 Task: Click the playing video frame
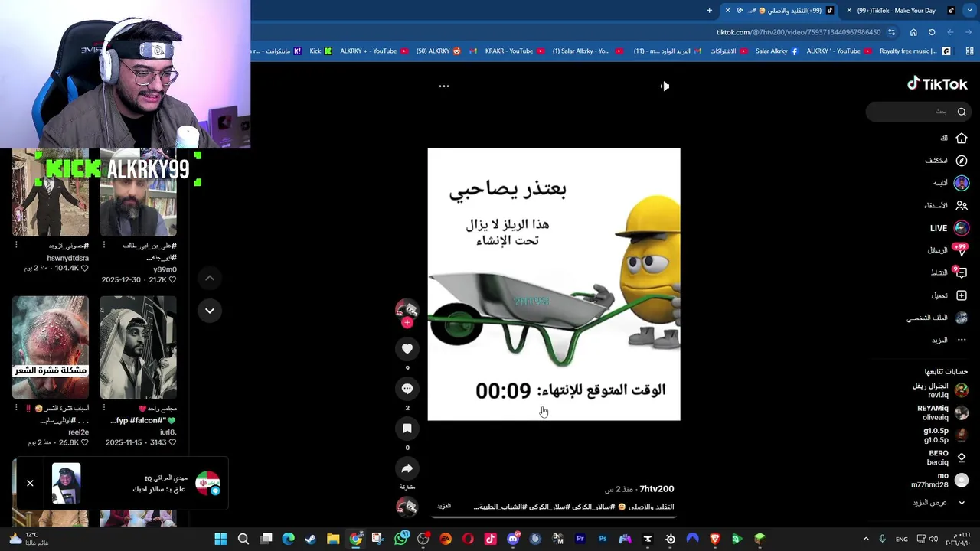[554, 284]
